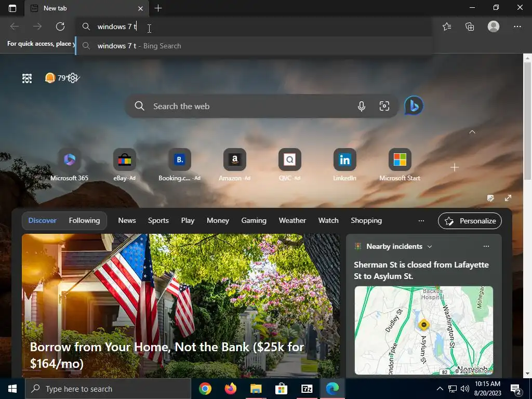Screen dimensions: 532x399
Task: Open the Amazon quick link
Action: tap(234, 165)
